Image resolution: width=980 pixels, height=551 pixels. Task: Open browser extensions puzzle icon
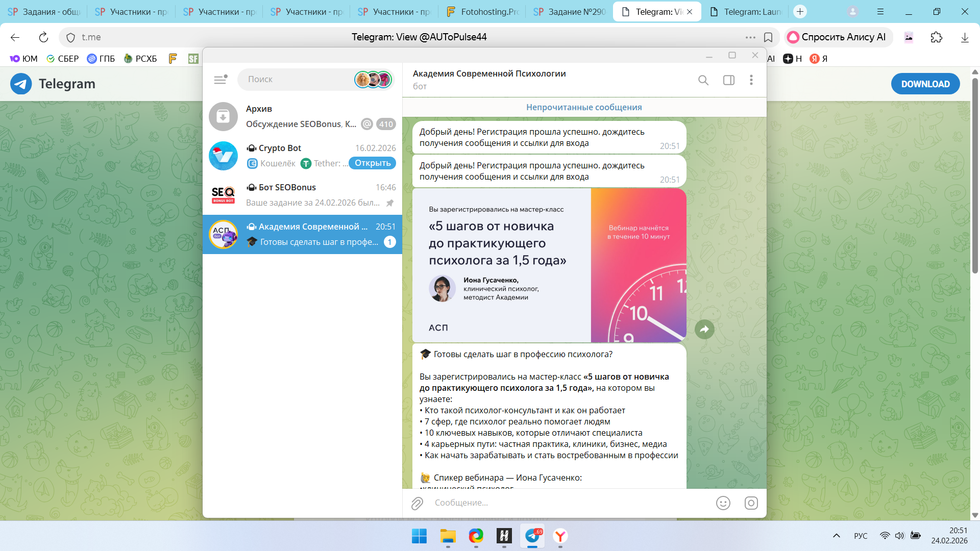pos(936,37)
